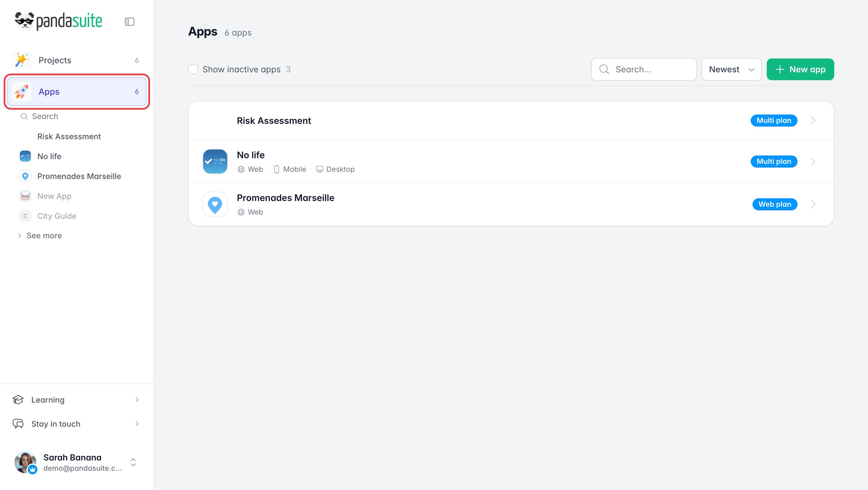Click the Multi plan badge on Risk Assessment
This screenshot has height=490, width=868.
(774, 121)
